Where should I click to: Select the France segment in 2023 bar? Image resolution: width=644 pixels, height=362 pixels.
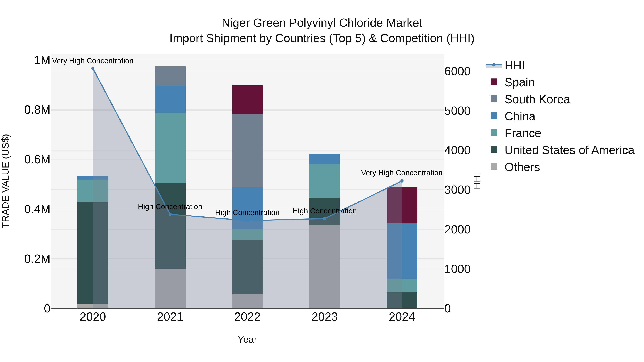coord(325,181)
